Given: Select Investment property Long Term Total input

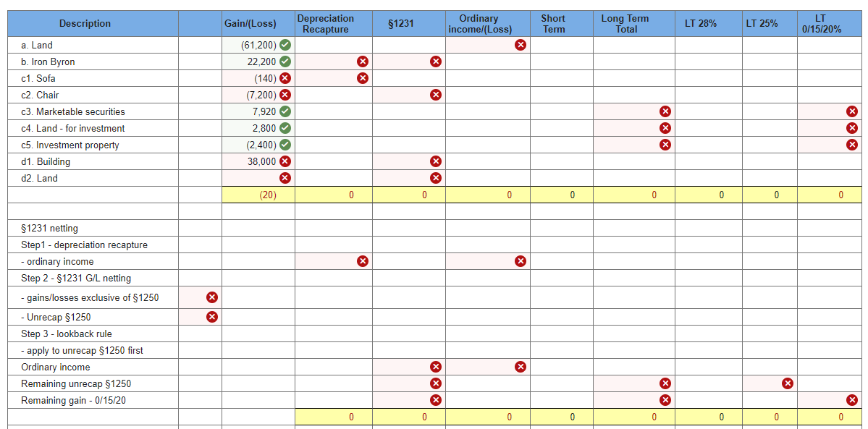Looking at the screenshot, I should pos(634,145).
